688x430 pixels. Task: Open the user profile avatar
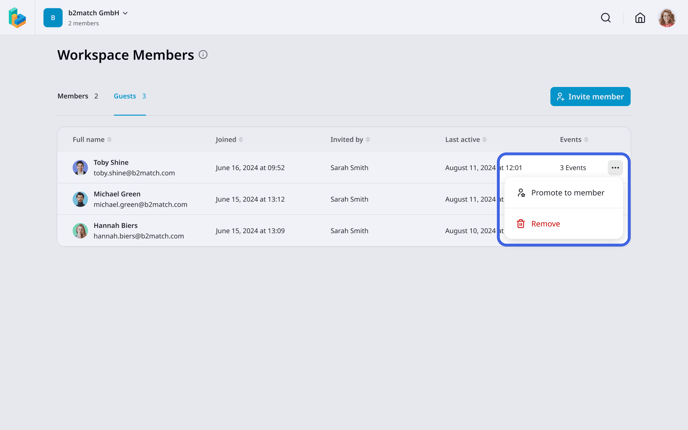(666, 18)
